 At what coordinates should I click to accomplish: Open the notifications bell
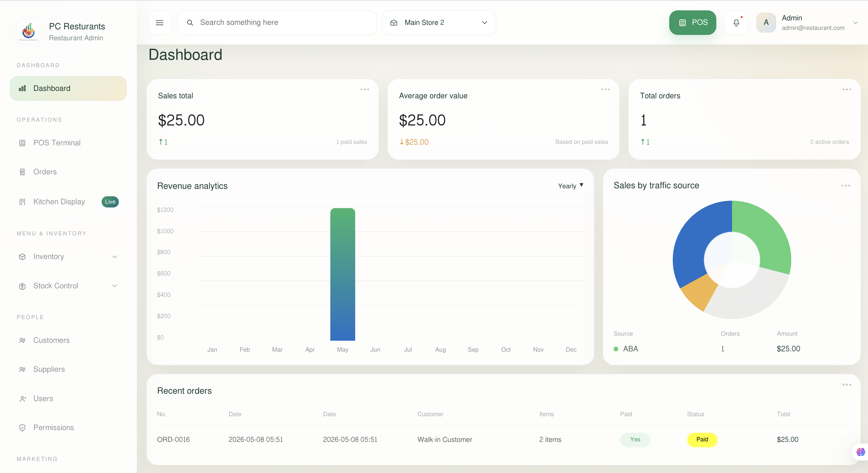736,22
